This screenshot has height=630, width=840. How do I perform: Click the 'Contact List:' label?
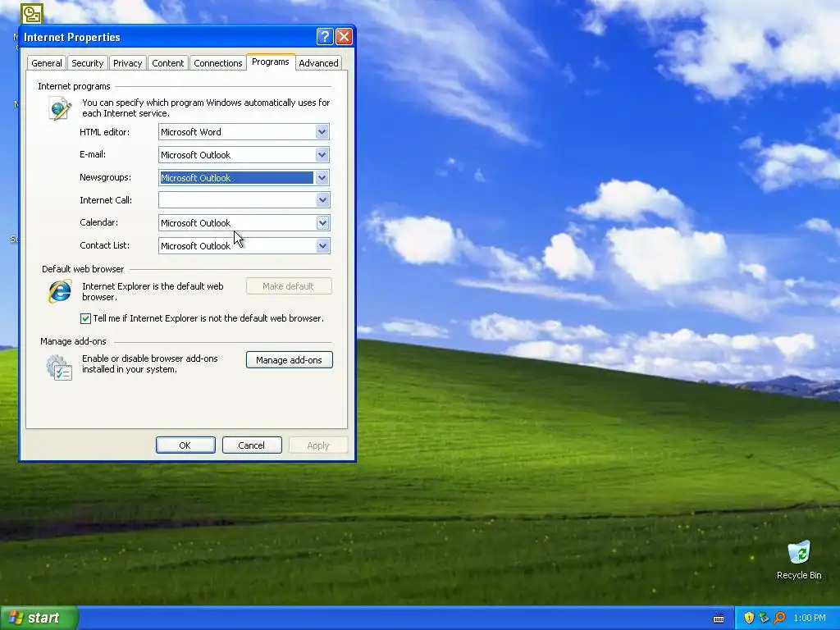[x=104, y=245]
